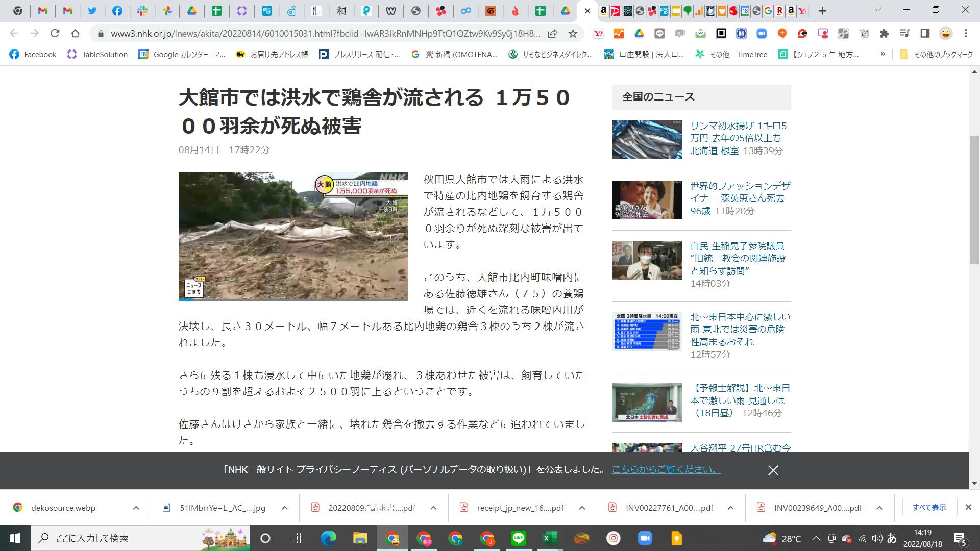Bookmark this page with the star icon

[573, 34]
